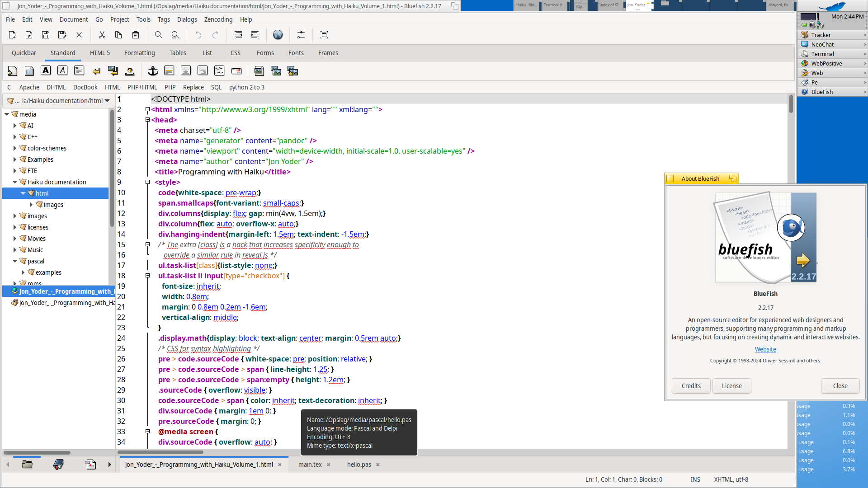Click the Preview in browser globe icon
The image size is (868, 488).
point(278,35)
